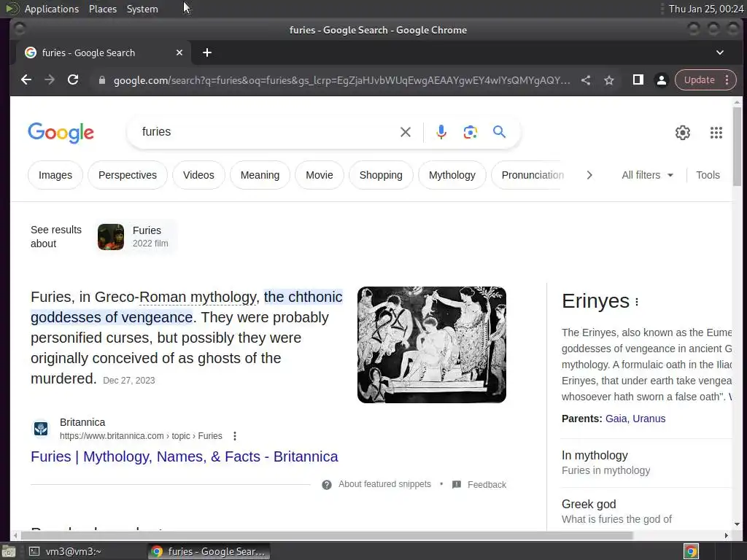This screenshot has height=560, width=747.
Task: Click the Google logo
Action: tap(61, 133)
